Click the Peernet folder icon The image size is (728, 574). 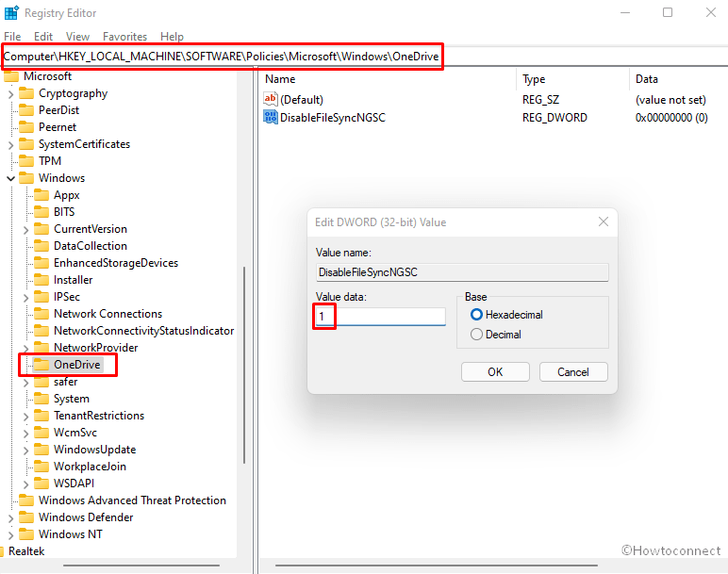point(26,127)
